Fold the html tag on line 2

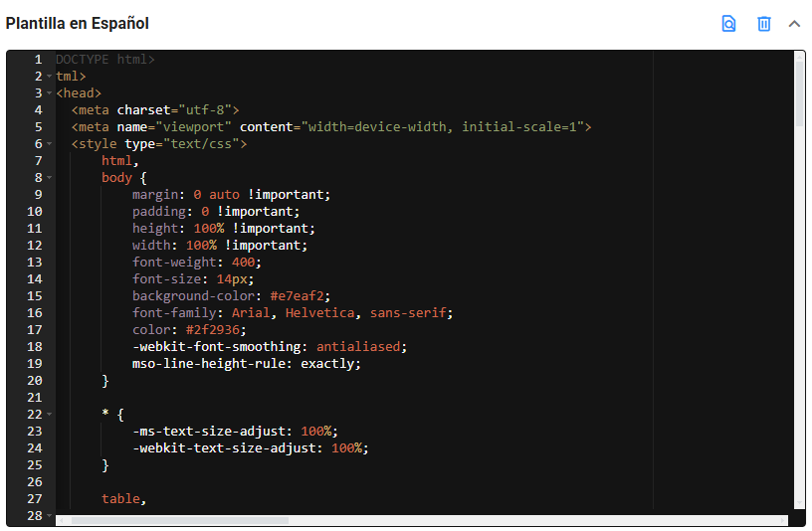tap(49, 77)
